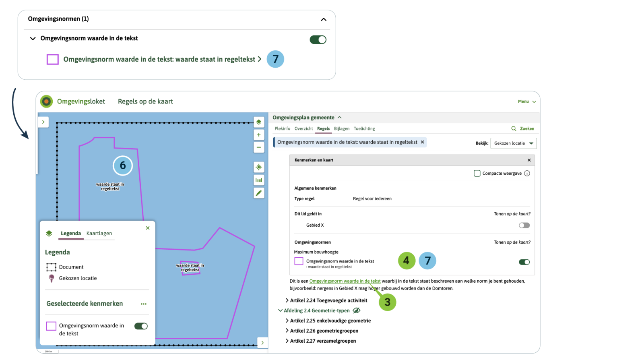Expand Artikel 2.24 Toegevoegde activiteit
The image size is (644, 360).
[x=287, y=300]
